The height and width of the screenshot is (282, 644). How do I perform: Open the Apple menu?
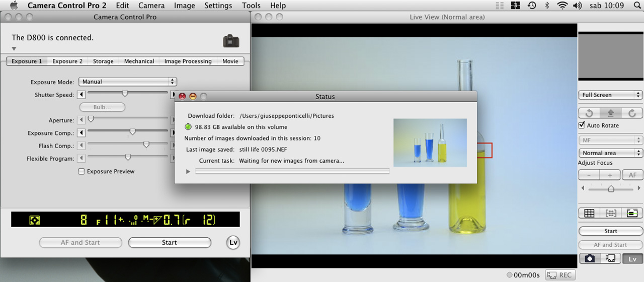pyautogui.click(x=14, y=6)
